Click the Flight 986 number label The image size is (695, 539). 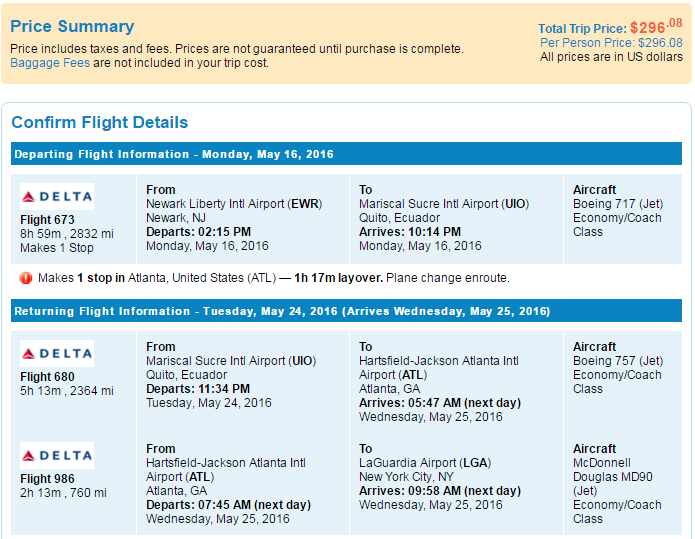point(47,479)
